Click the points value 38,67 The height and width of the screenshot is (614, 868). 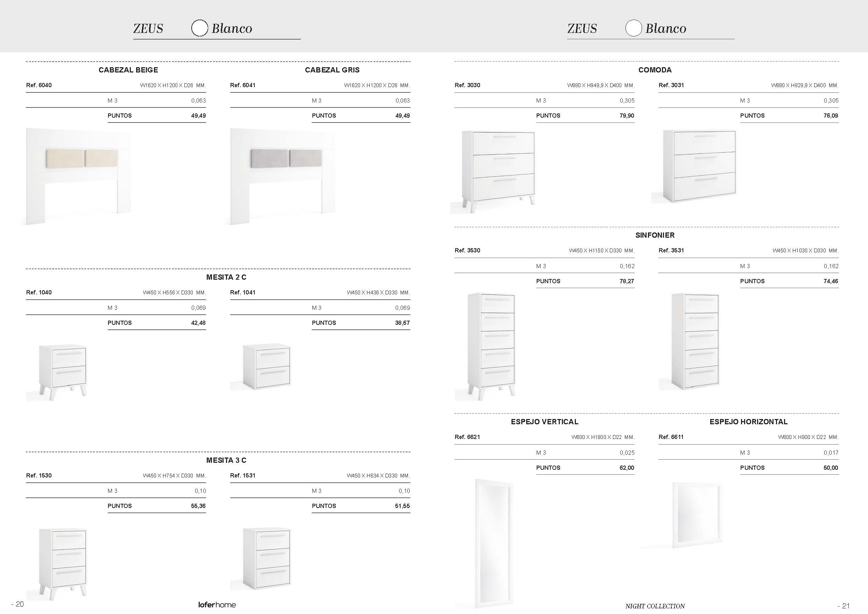pyautogui.click(x=402, y=323)
